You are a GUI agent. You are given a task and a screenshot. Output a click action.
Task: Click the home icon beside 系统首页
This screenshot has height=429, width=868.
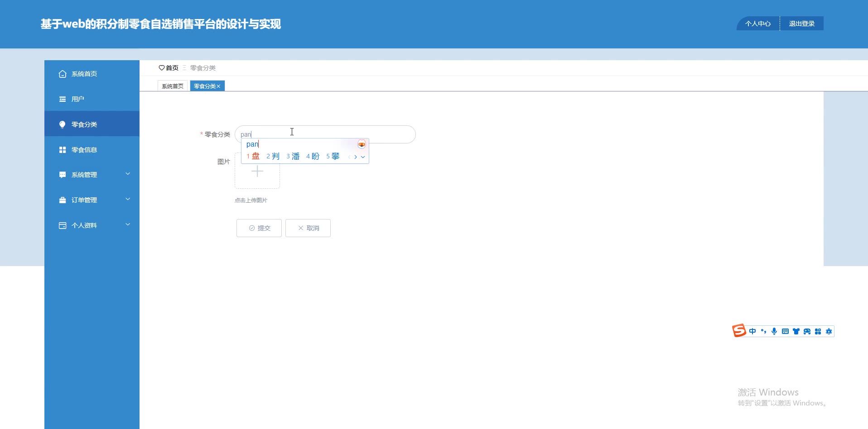[x=63, y=74]
